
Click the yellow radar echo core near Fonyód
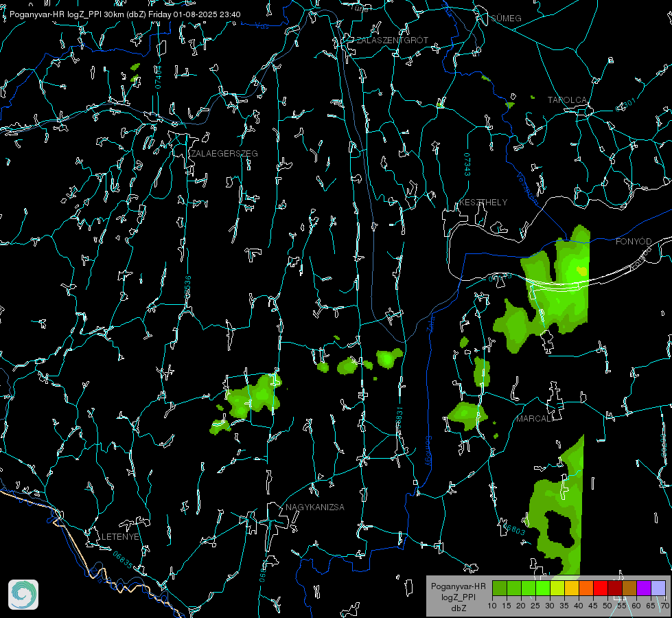[x=581, y=271]
